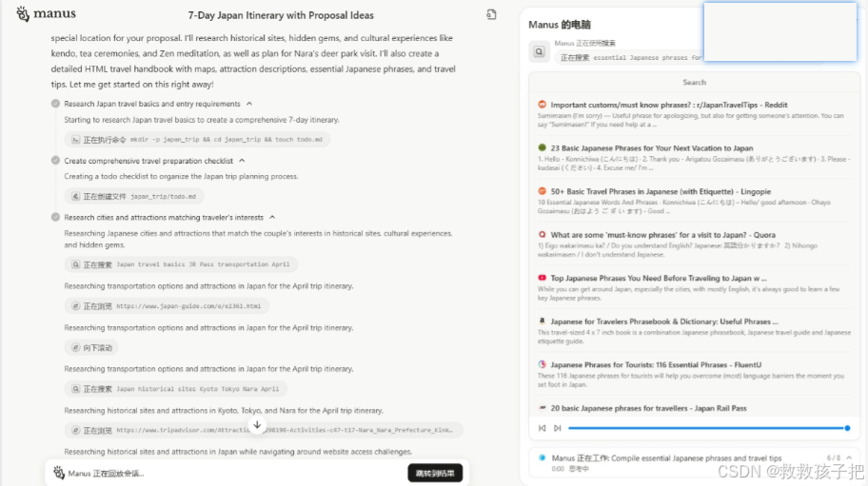Click YouTube favicon of Top Japanese Phrases result
The image size is (868, 486).
coord(542,278)
